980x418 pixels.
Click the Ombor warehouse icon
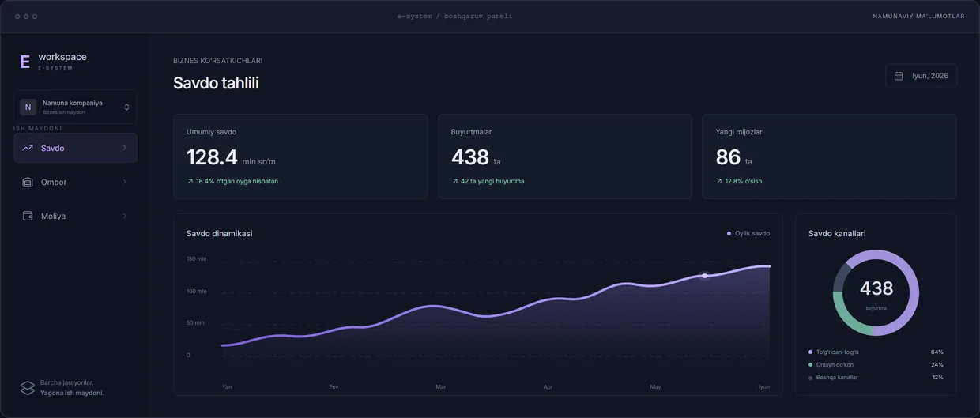[28, 182]
